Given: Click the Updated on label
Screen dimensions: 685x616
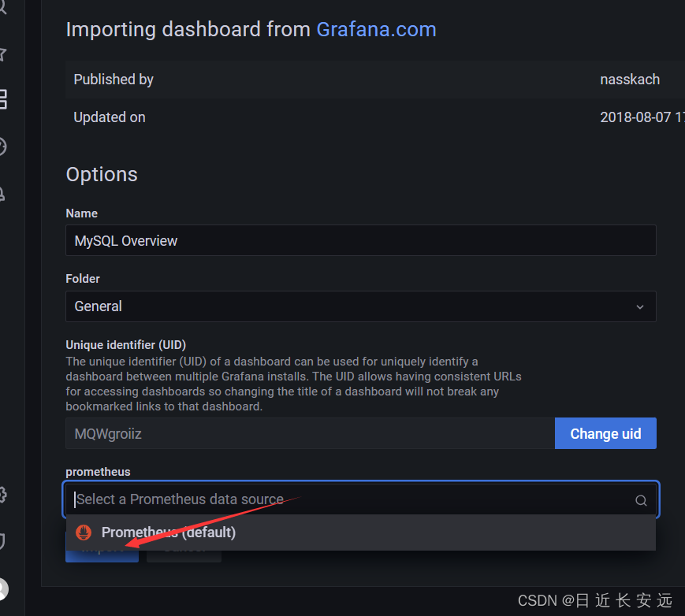Looking at the screenshot, I should [110, 117].
